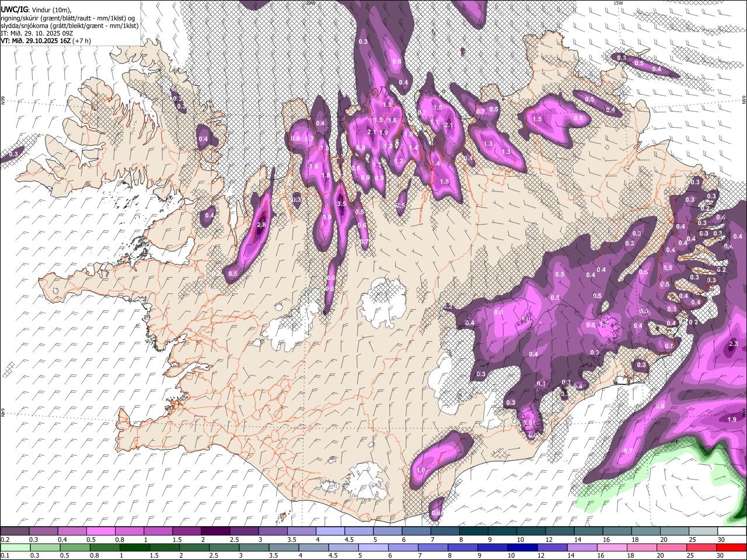Click the '(+7 h)' forecast offset text

click(82, 41)
